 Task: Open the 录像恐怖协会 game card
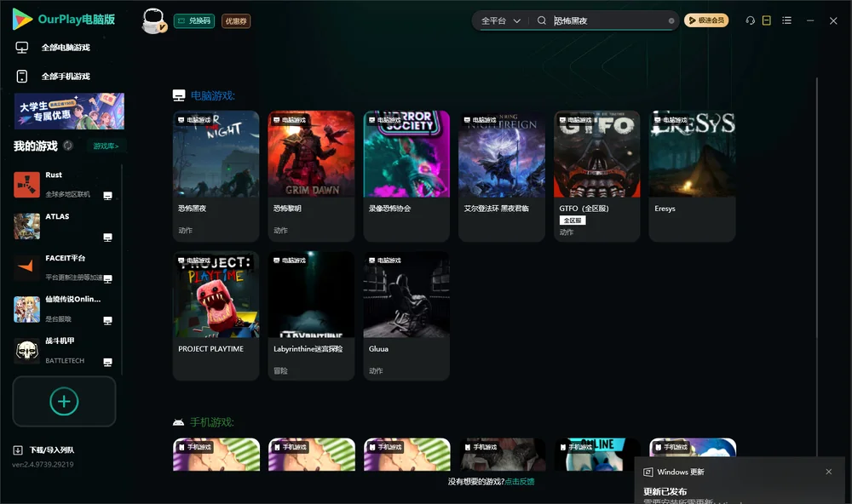pos(406,176)
